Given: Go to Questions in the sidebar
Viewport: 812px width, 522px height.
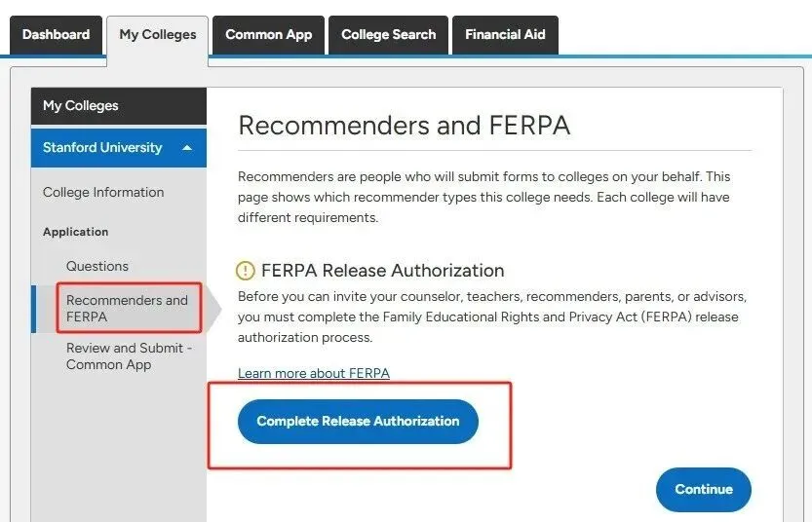Looking at the screenshot, I should [97, 266].
